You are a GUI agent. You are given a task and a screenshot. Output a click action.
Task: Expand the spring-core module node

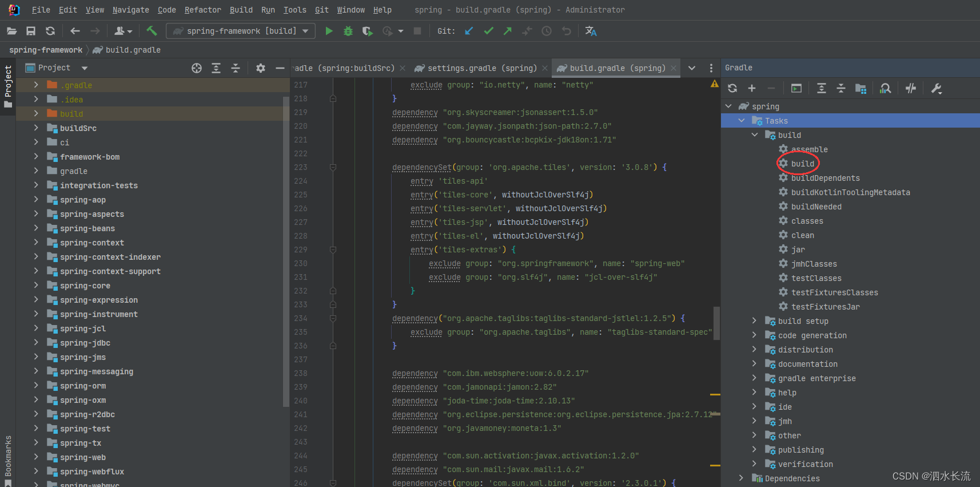click(x=36, y=285)
